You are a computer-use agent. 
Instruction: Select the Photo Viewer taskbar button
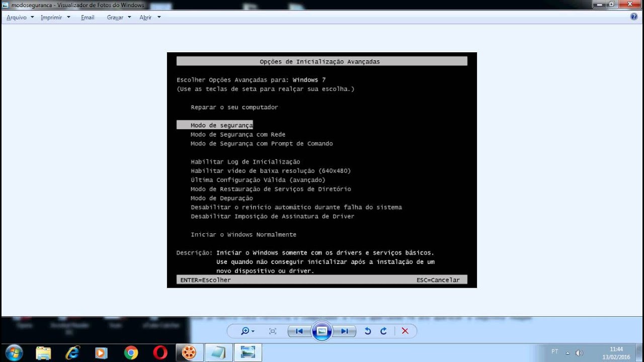[x=248, y=352]
